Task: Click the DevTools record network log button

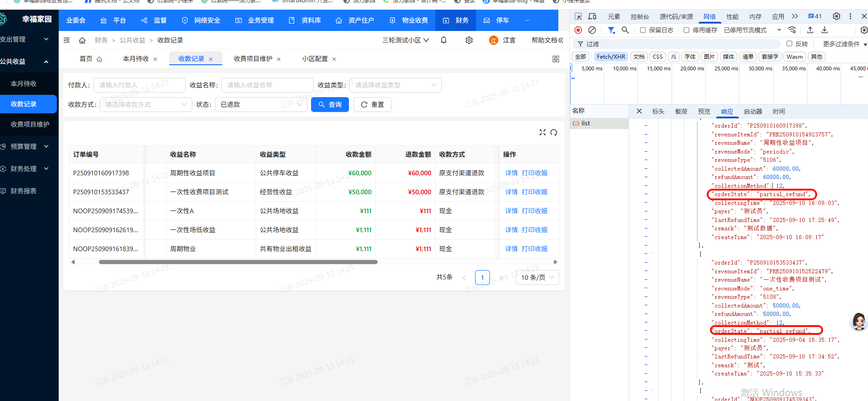Action: click(x=578, y=30)
